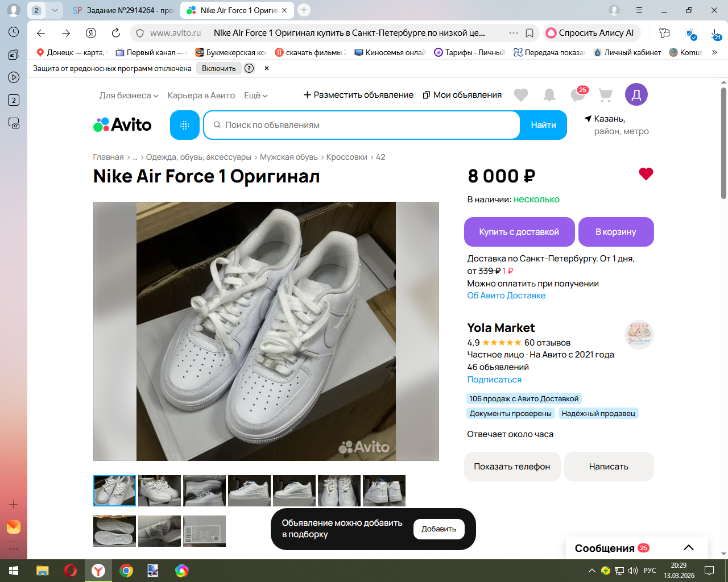
Task: Open Кроссовки breadcrumb link
Action: [347, 157]
